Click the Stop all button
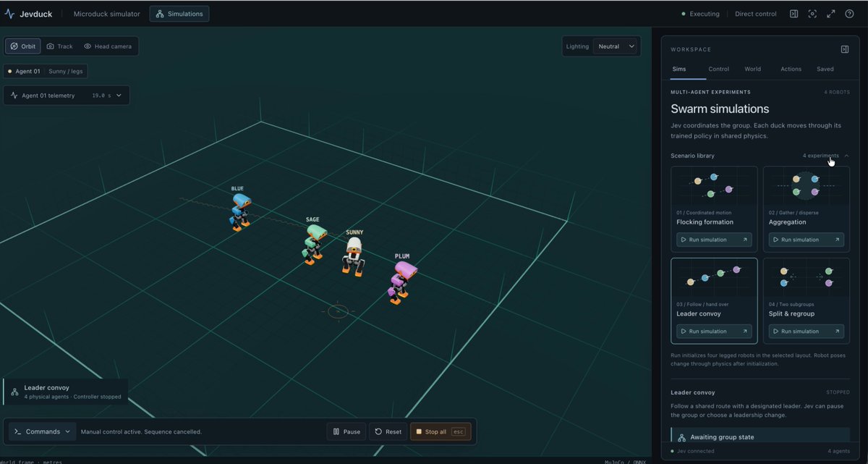This screenshot has height=464, width=868. [441, 431]
